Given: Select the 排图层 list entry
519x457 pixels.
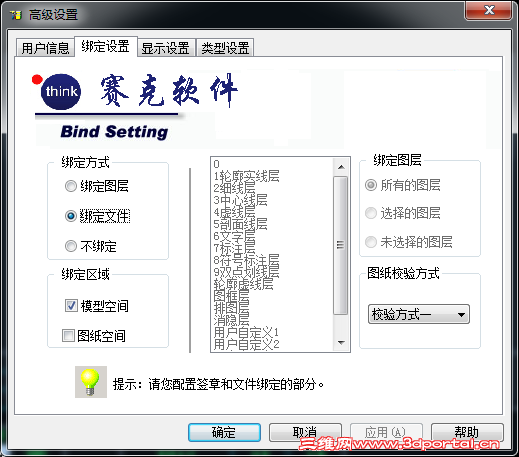Looking at the screenshot, I should 273,308.
